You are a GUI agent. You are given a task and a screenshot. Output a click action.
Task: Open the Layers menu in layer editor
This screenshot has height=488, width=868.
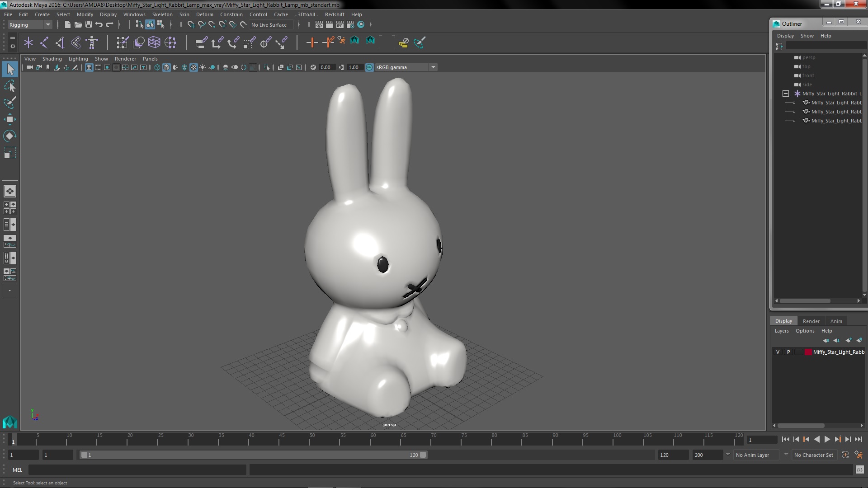[x=782, y=331]
